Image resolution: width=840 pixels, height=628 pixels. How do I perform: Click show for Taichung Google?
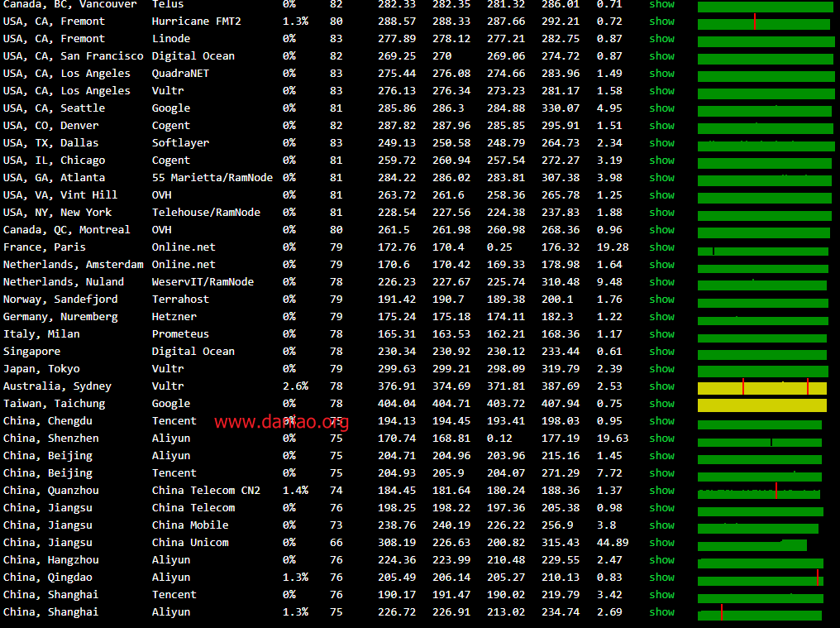[661, 403]
